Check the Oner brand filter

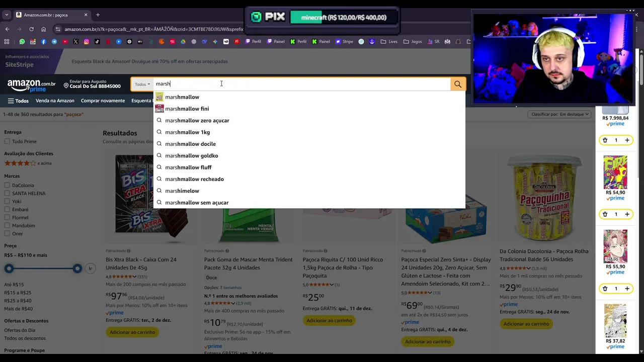coord(7,233)
